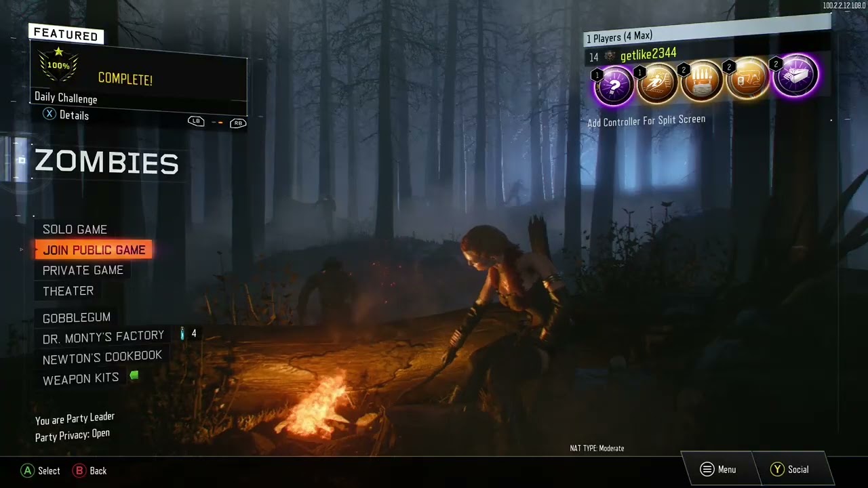Click the featured page indicator dots
Screen dimensions: 868x488
point(217,122)
